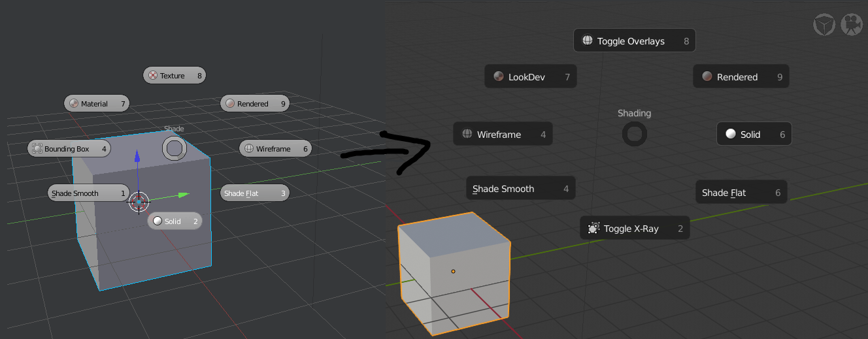Viewport: 868px width, 339px height.
Task: Click the Shading pie center ring on the right
Action: [634, 135]
